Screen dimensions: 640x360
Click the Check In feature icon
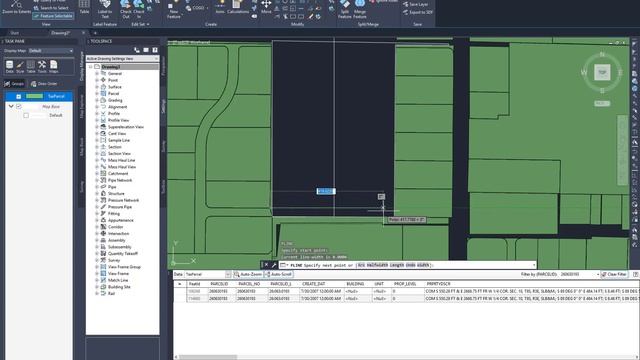139,8
